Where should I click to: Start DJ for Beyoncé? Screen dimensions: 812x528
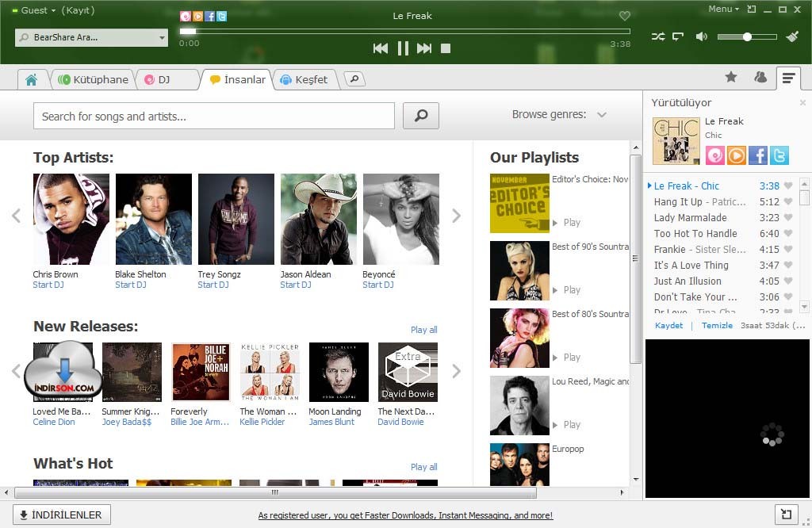click(378, 285)
